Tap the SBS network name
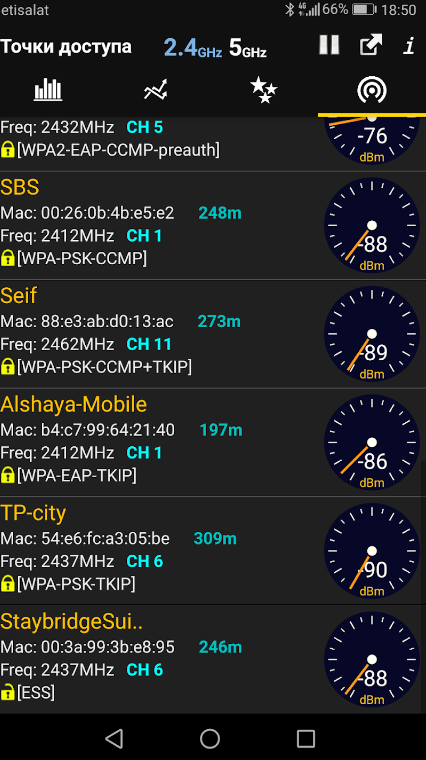The width and height of the screenshot is (426, 760). pos(20,188)
